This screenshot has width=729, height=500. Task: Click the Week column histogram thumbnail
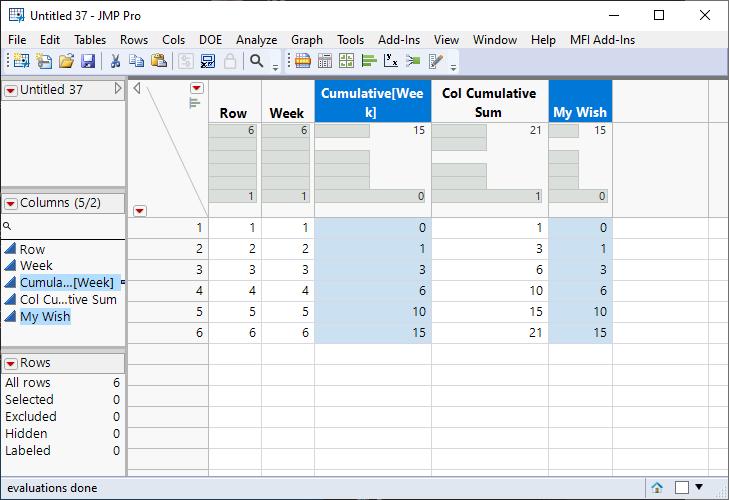[285, 163]
